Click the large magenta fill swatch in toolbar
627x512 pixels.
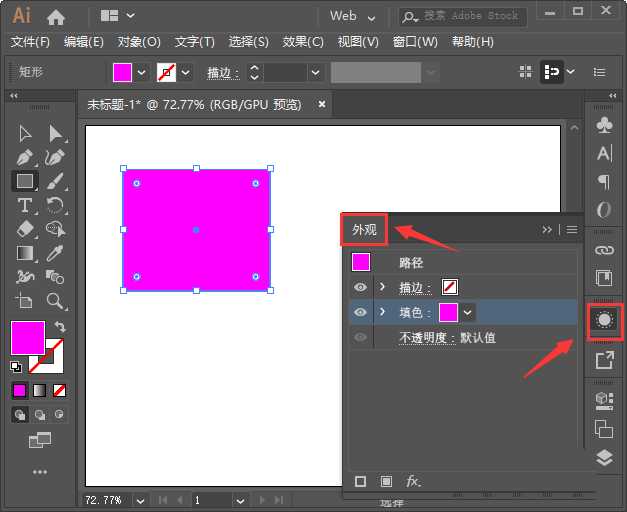[27, 337]
